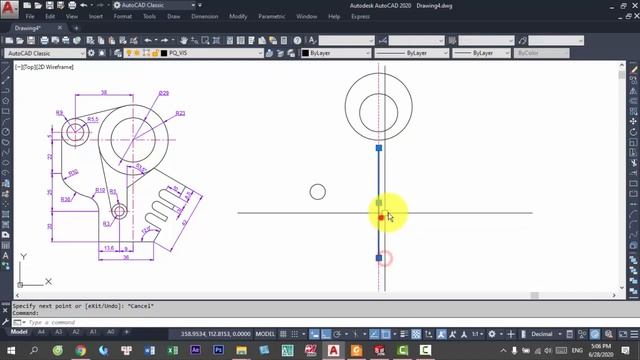
Task: Toggle Transparency display in status bar
Action: click(x=416, y=334)
